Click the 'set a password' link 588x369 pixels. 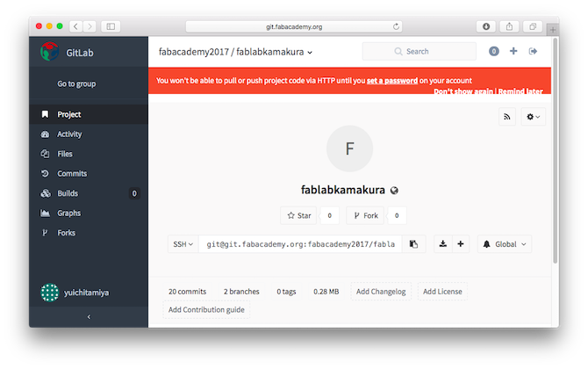(x=392, y=81)
